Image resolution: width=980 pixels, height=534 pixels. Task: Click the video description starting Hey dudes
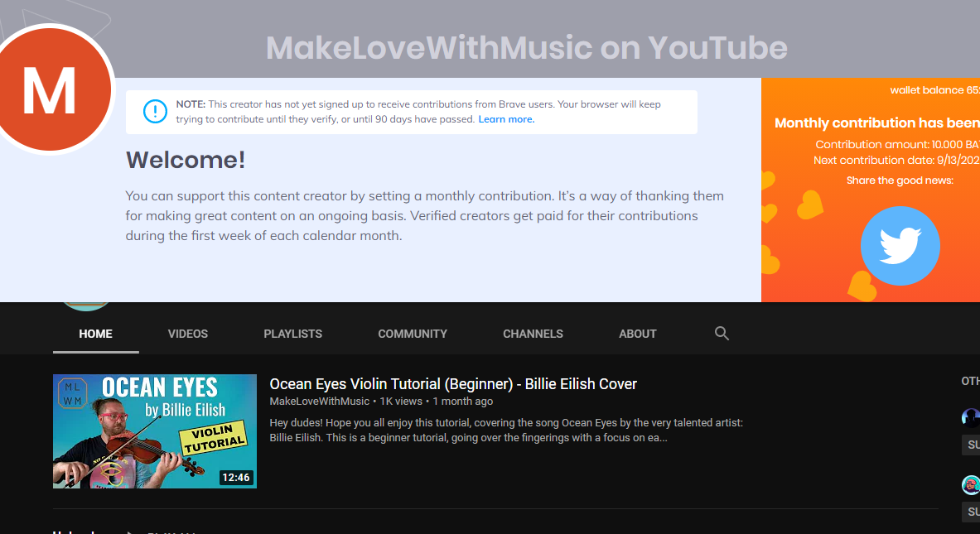point(506,431)
